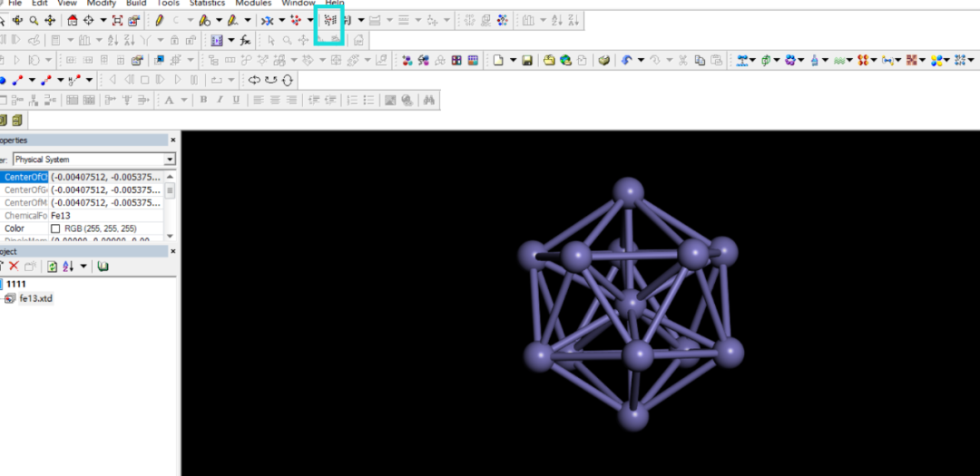980x476 pixels.
Task: Click the ChemicalFormula value Fe13
Action: 61,216
